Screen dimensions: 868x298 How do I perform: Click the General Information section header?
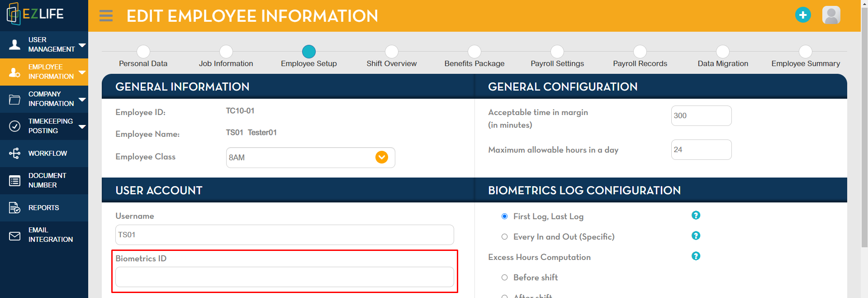pyautogui.click(x=182, y=87)
